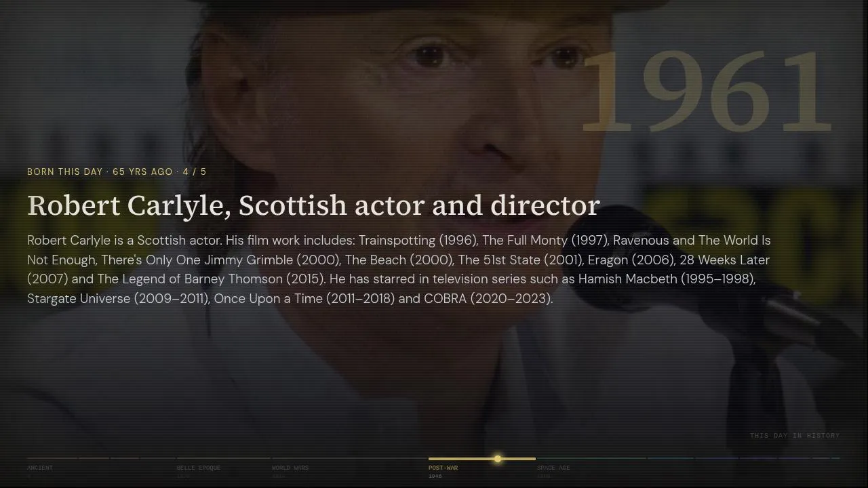The image size is (868, 488).
Task: Click the large 1961 year heading
Action: [706, 91]
